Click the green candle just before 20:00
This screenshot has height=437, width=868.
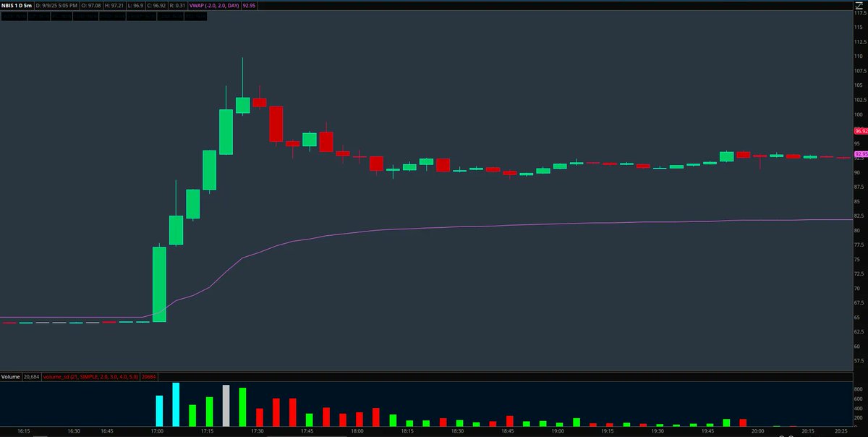pos(727,156)
